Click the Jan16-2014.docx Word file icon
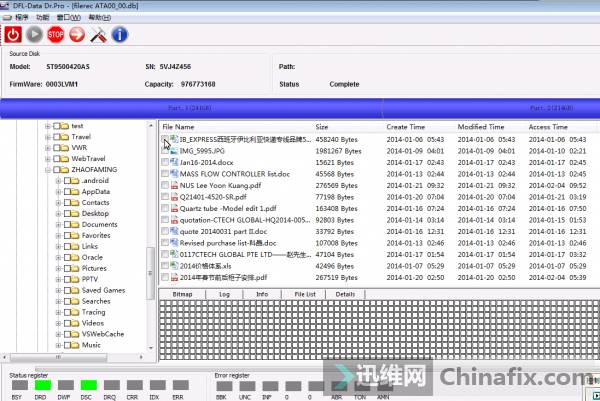 pyautogui.click(x=174, y=162)
